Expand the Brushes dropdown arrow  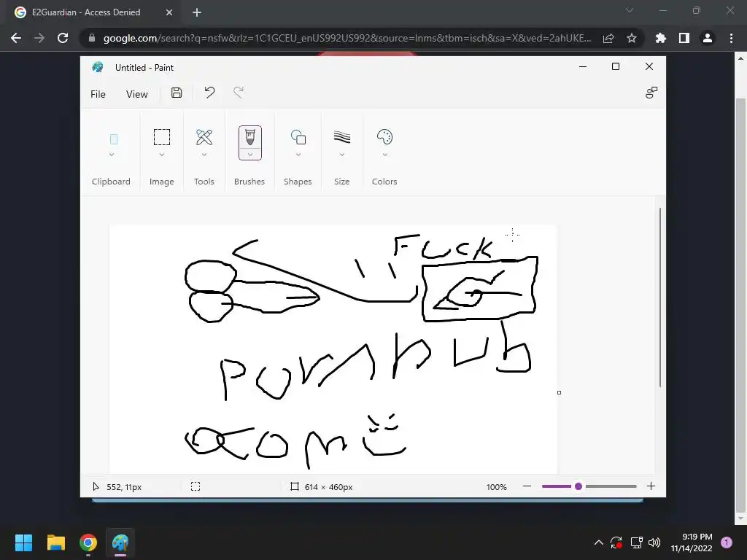coord(250,155)
